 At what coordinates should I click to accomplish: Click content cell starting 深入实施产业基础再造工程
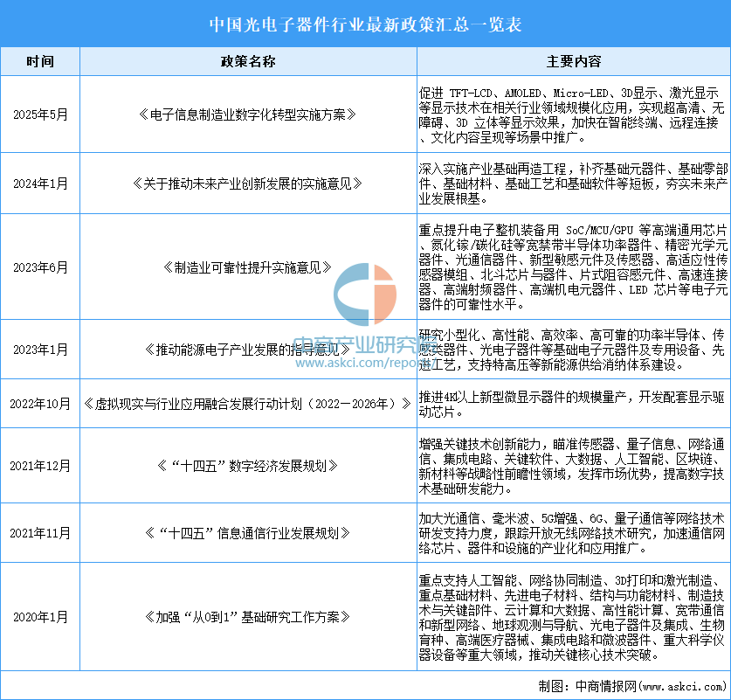click(574, 184)
